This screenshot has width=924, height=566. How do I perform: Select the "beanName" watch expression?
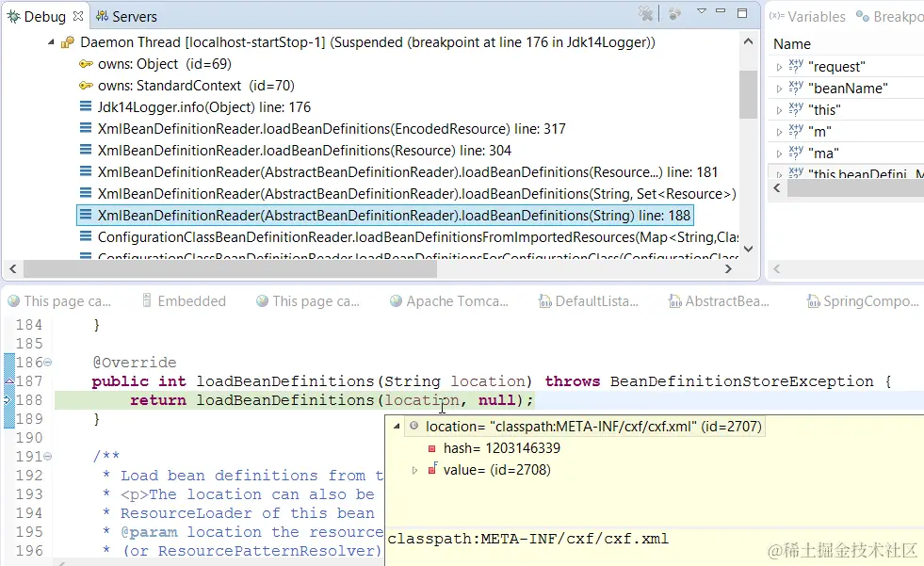pyautogui.click(x=848, y=89)
